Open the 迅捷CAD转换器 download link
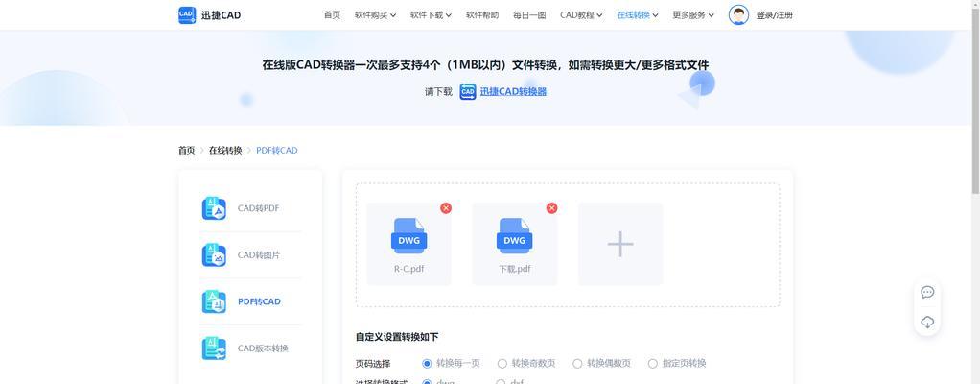Image resolution: width=980 pixels, height=384 pixels. click(513, 91)
